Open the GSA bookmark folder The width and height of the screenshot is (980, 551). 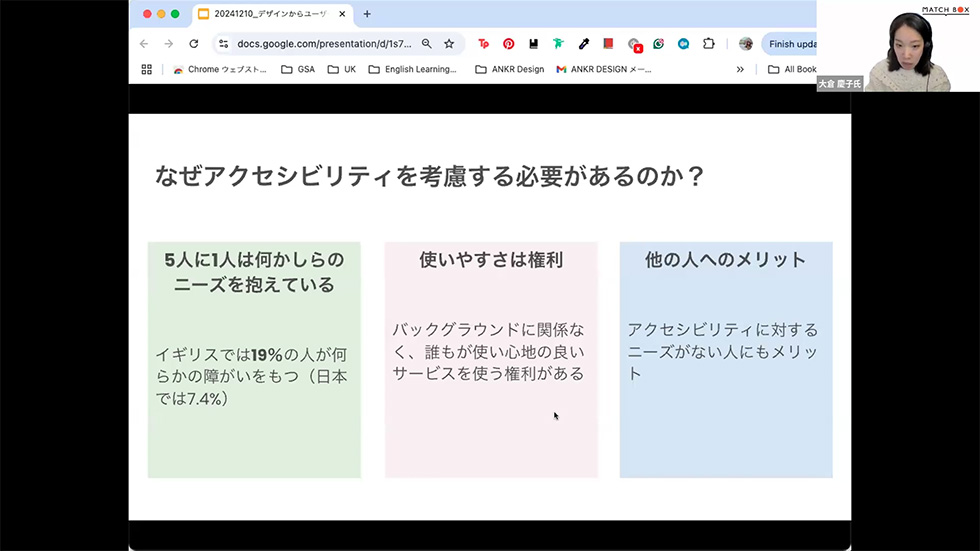coord(298,69)
